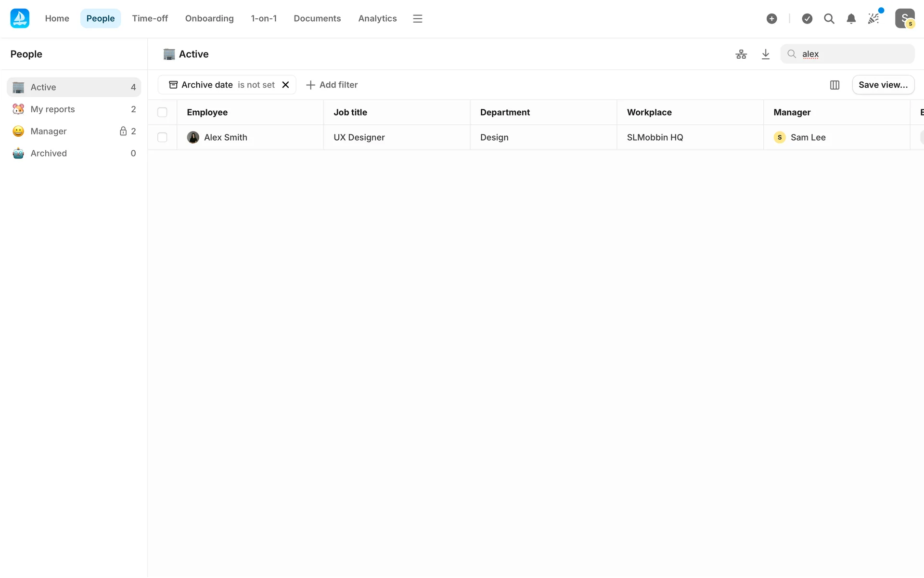Click the party popper what's new icon

coord(873,18)
